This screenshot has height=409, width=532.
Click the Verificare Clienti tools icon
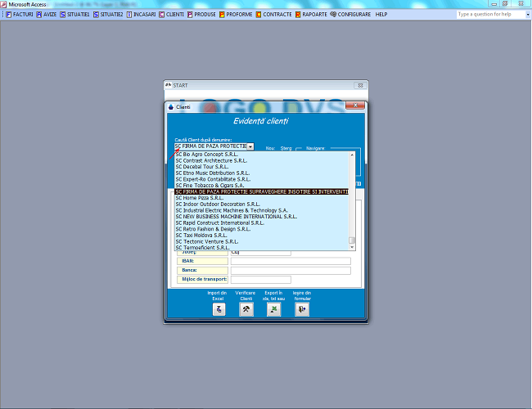coord(246,309)
